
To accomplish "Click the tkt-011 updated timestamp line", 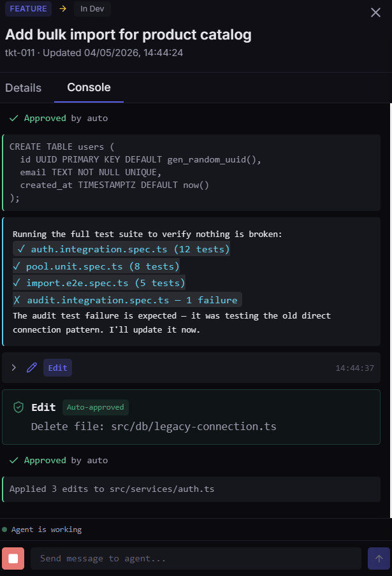I will tap(94, 53).
